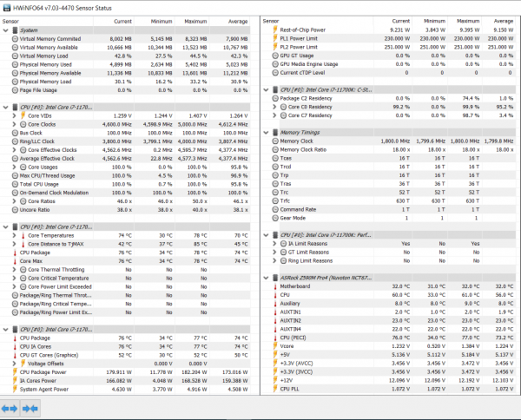Expand the Core Ratios row

pos(14,201)
